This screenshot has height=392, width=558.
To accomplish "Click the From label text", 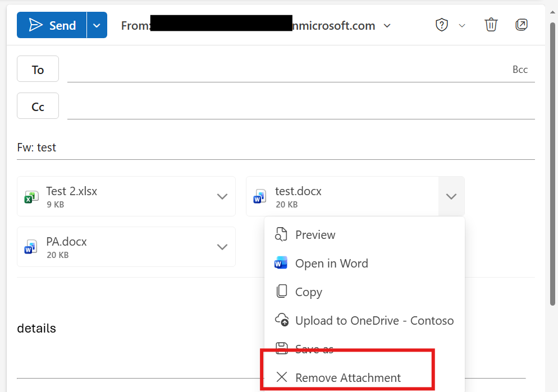I will (135, 26).
